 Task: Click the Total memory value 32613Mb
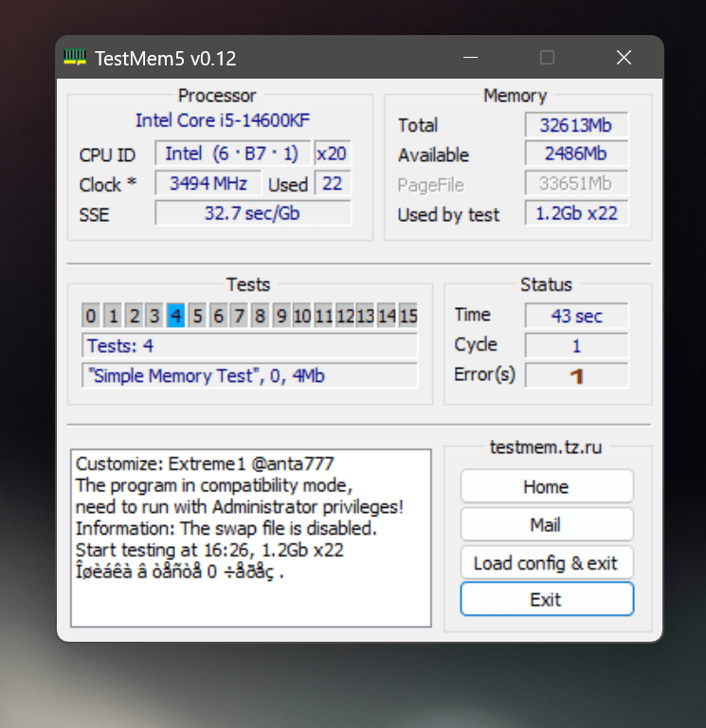pos(576,125)
